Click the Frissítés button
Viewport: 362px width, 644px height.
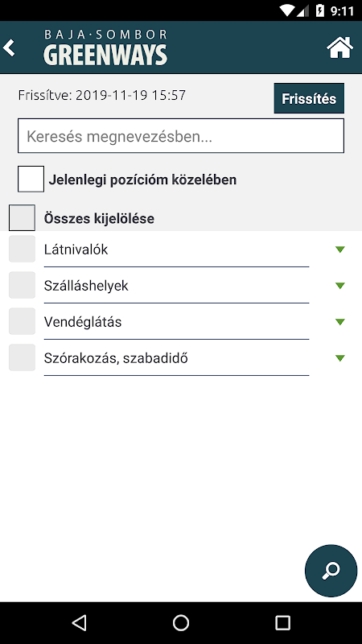coord(309,98)
